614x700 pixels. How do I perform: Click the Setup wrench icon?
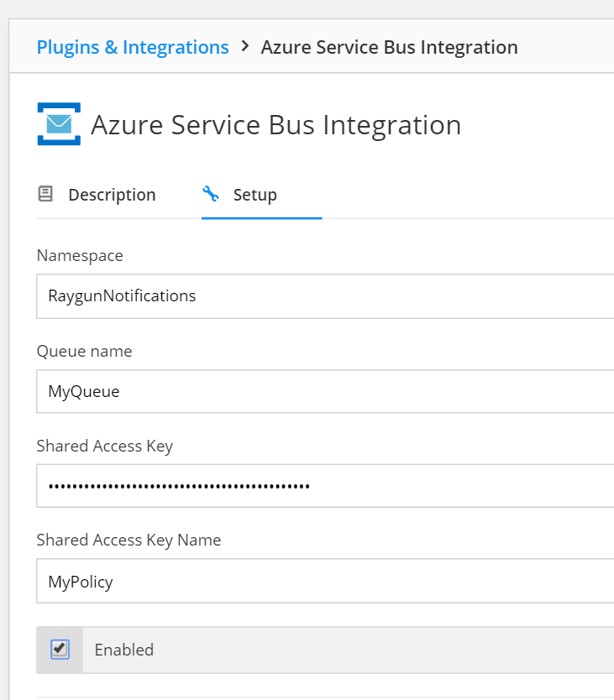tap(211, 194)
